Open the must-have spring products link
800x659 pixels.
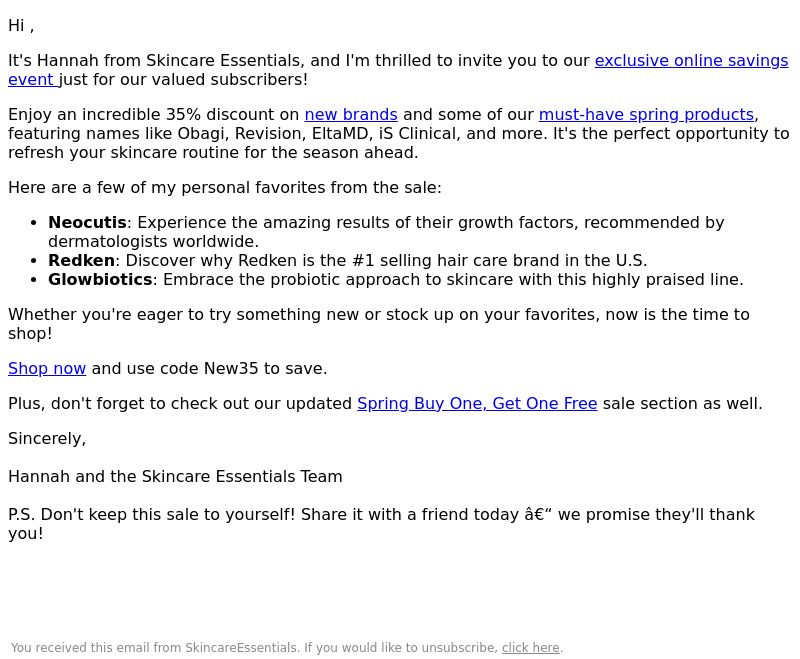pos(646,115)
